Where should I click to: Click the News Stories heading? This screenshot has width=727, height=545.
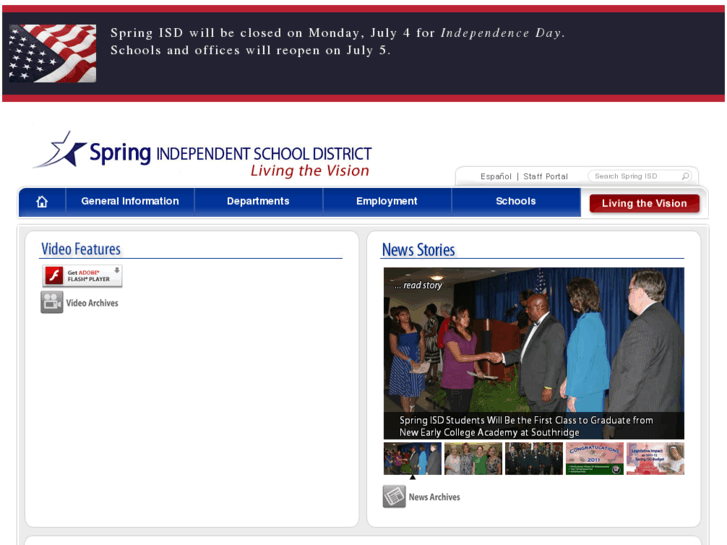point(418,250)
